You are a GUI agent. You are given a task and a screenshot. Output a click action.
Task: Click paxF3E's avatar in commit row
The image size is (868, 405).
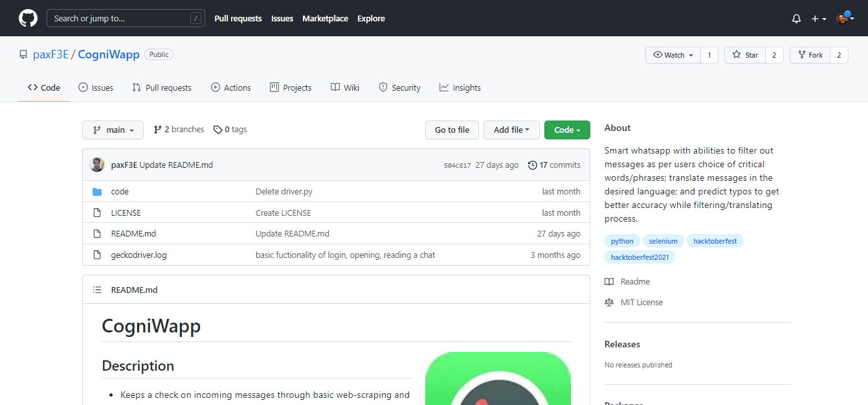97,165
